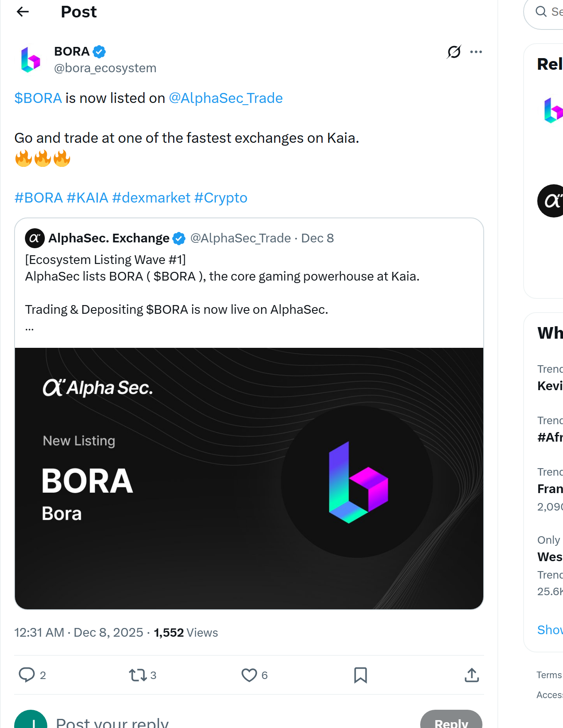Open the post's more options menu
The height and width of the screenshot is (728, 563).
[476, 51]
